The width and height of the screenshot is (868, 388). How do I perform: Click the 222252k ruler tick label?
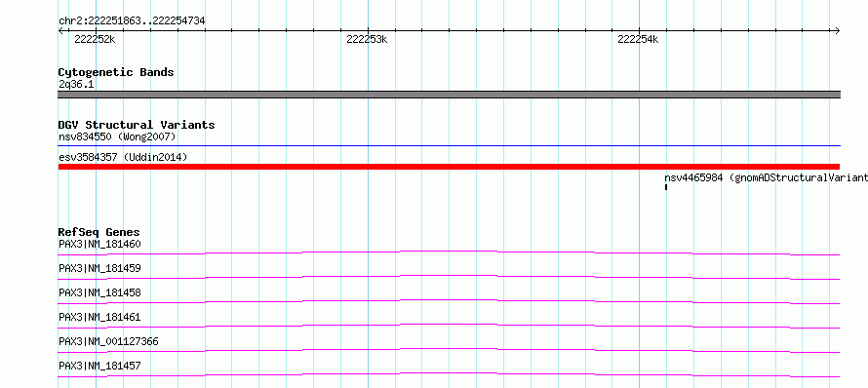95,39
